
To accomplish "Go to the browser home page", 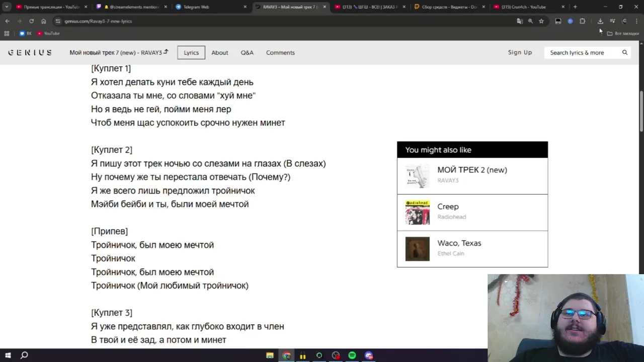I will [x=43, y=21].
